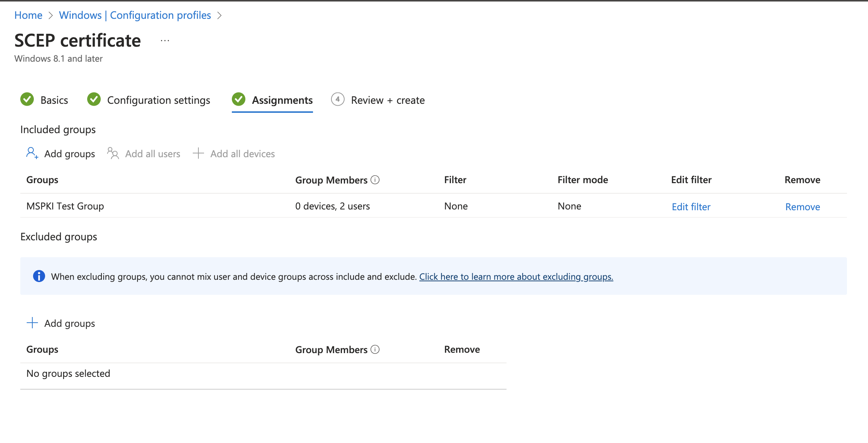This screenshot has width=868, height=443.
Task: Click the Filter value None cell
Action: click(x=456, y=206)
